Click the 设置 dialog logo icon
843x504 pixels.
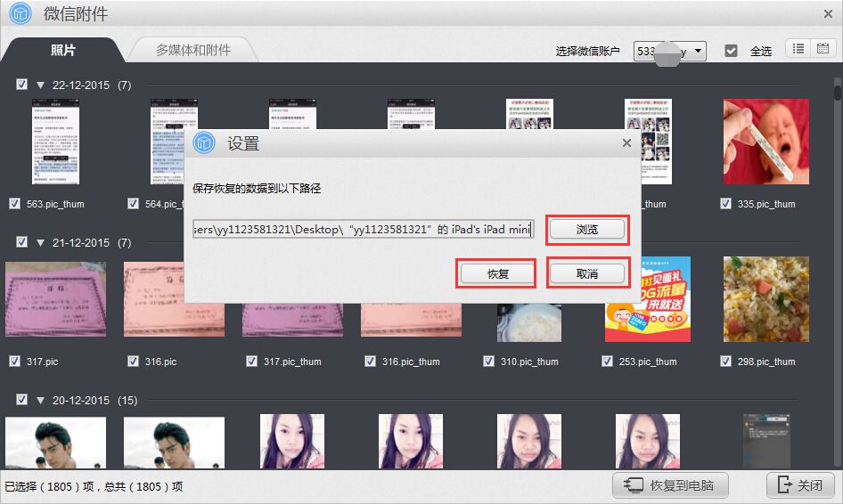[207, 142]
